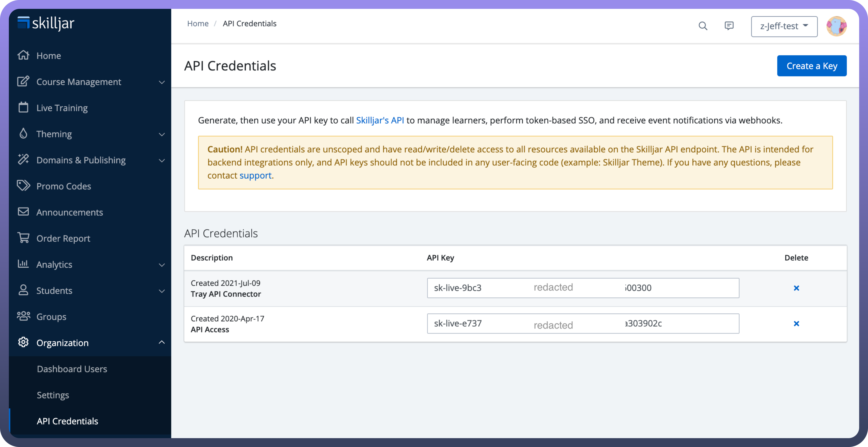Screen dimensions: 868x447
Task: Click the search magnifier icon
Action: [x=703, y=26]
